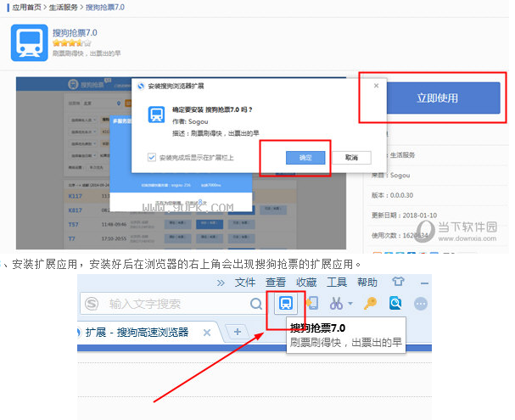Open the more extensions ellipsis icon
The width and height of the screenshot is (515, 420).
pos(421,304)
